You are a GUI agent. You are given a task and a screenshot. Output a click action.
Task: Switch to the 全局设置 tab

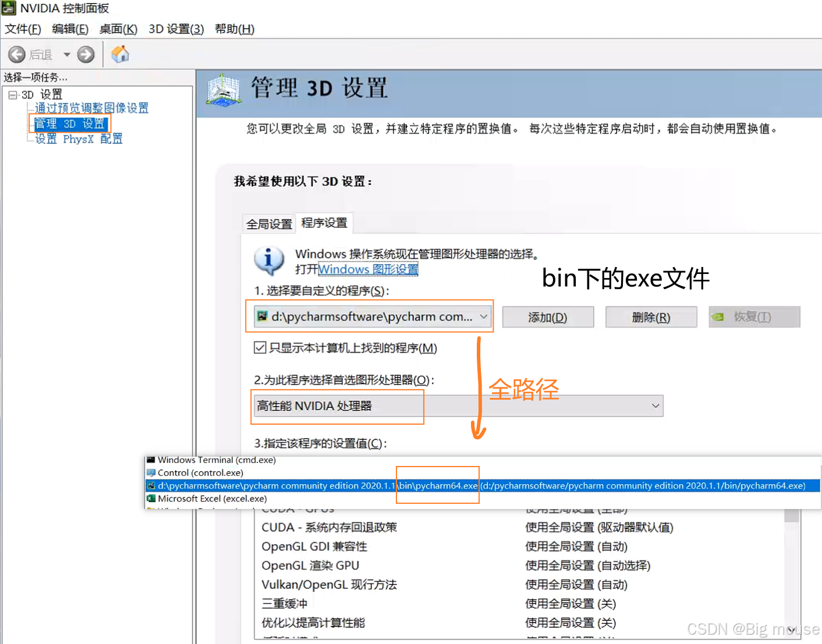pos(269,224)
